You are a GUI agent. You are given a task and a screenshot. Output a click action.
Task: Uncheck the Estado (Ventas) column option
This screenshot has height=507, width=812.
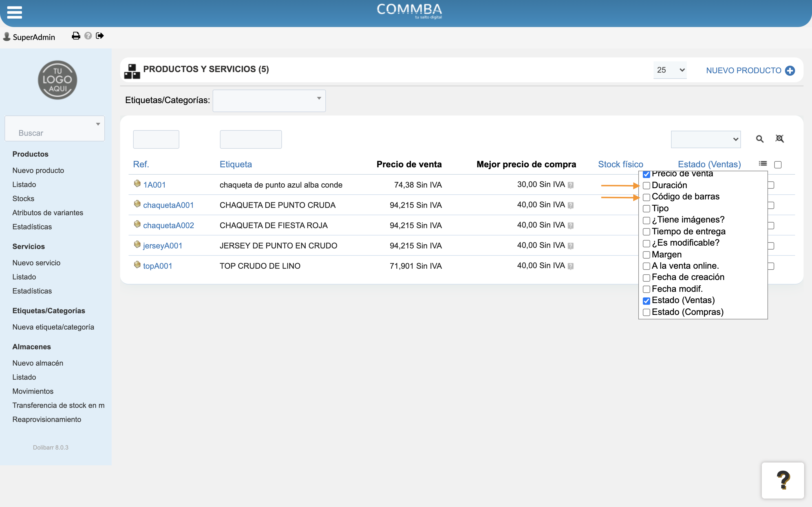tap(646, 301)
